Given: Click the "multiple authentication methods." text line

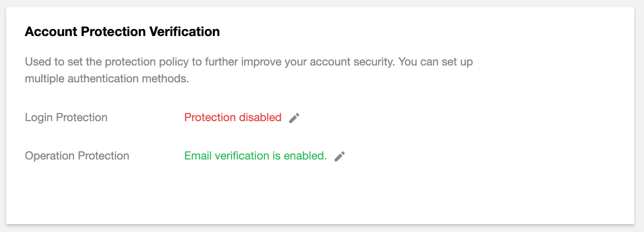Looking at the screenshot, I should (x=106, y=79).
